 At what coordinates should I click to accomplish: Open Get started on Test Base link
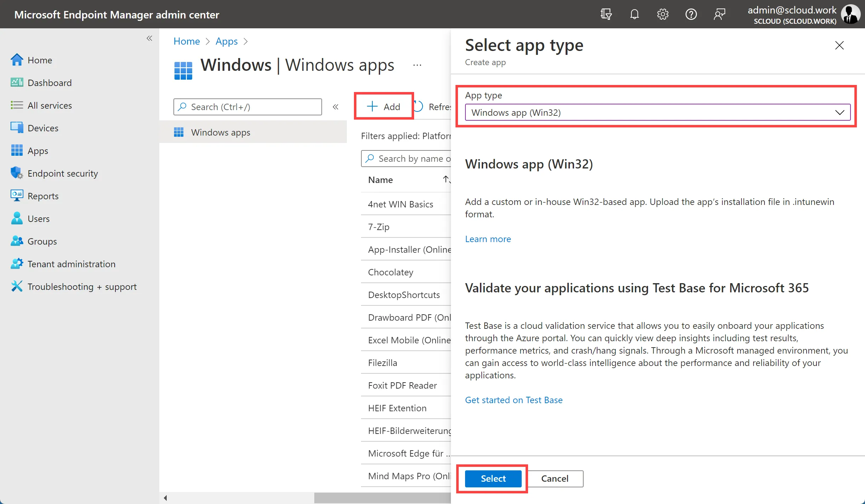tap(514, 400)
